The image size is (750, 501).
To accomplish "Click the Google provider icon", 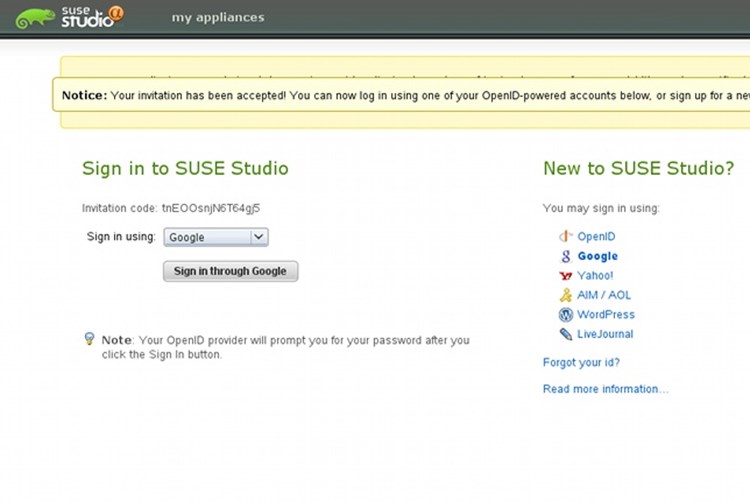I will tap(566, 256).
